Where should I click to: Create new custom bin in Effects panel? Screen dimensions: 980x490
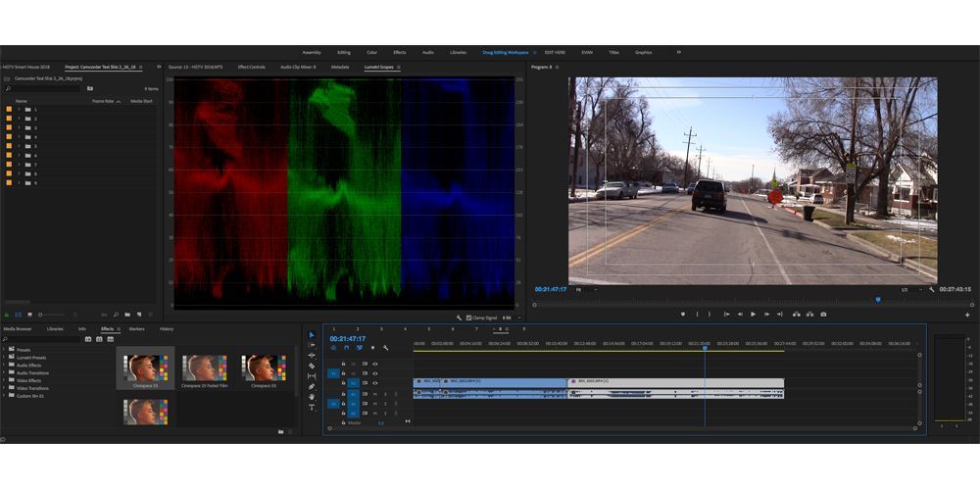(280, 431)
